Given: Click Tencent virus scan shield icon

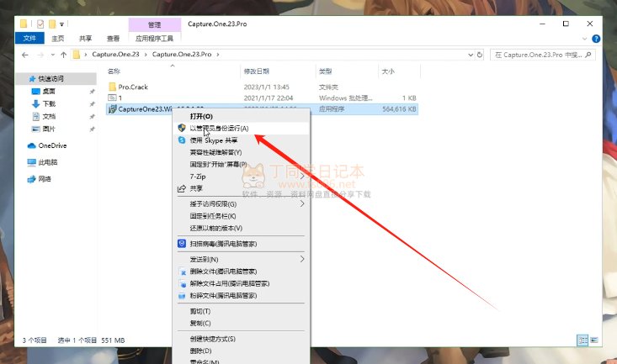Looking at the screenshot, I should coord(182,243).
